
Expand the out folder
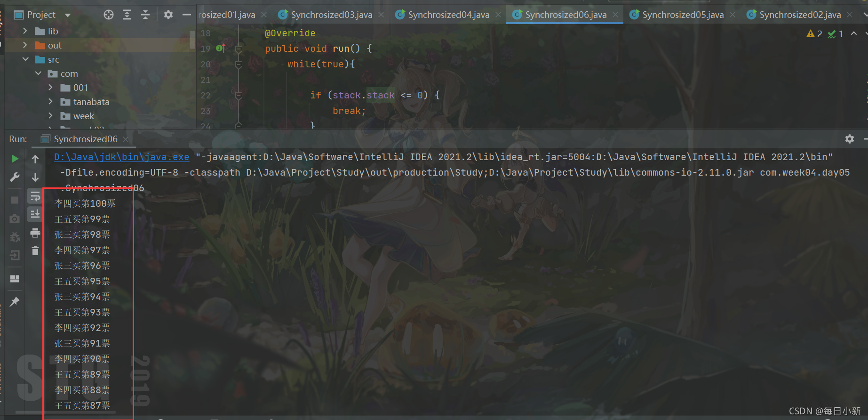[x=25, y=45]
